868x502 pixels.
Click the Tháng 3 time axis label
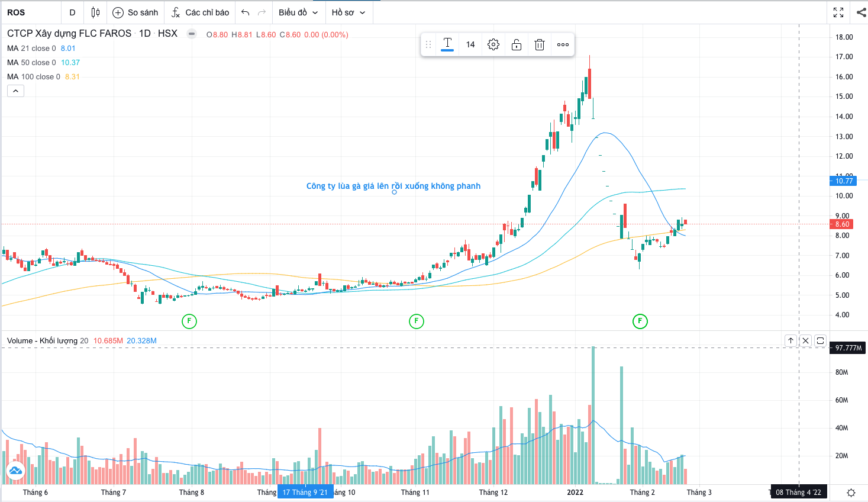(x=699, y=493)
